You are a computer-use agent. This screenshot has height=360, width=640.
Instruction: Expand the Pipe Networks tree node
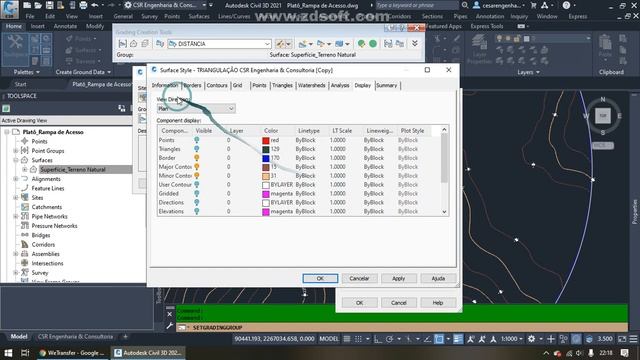click(16, 216)
